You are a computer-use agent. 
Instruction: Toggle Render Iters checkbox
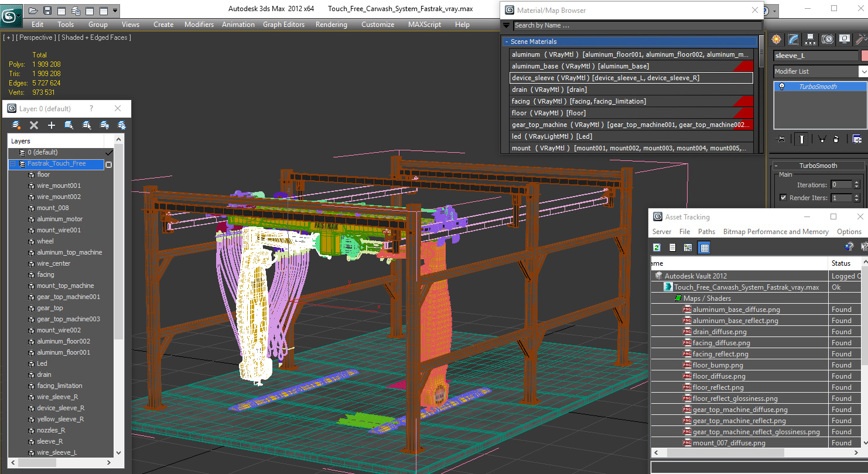tap(783, 198)
